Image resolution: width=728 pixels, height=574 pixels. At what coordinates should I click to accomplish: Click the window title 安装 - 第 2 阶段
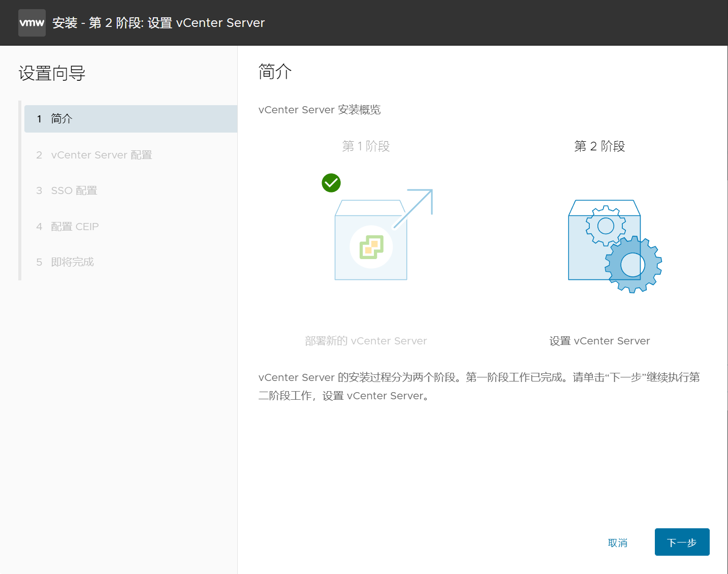159,23
